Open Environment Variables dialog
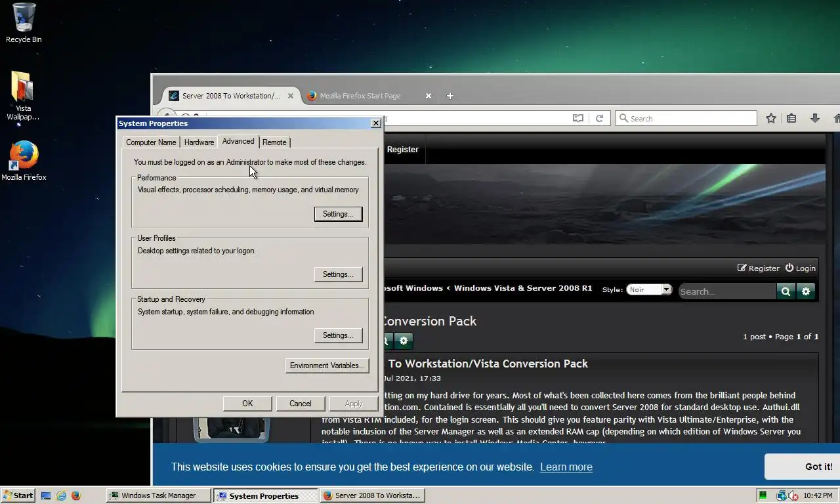This screenshot has width=840, height=504. point(327,366)
